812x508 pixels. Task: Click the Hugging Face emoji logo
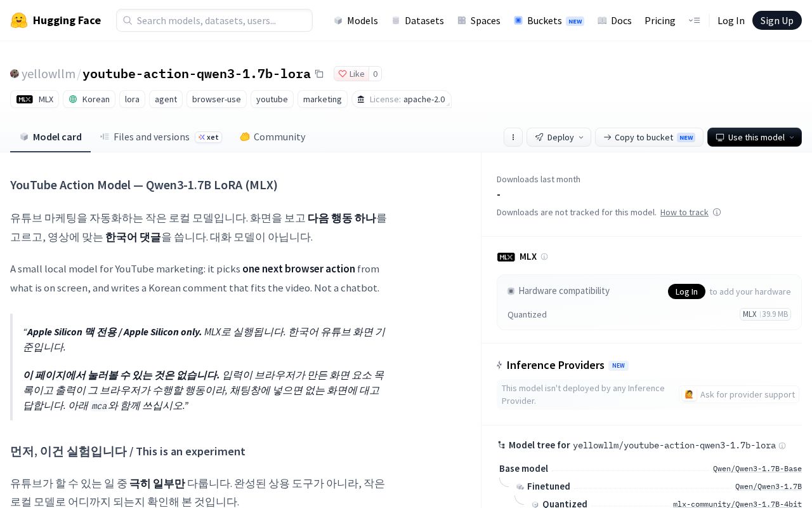pyautogui.click(x=19, y=20)
